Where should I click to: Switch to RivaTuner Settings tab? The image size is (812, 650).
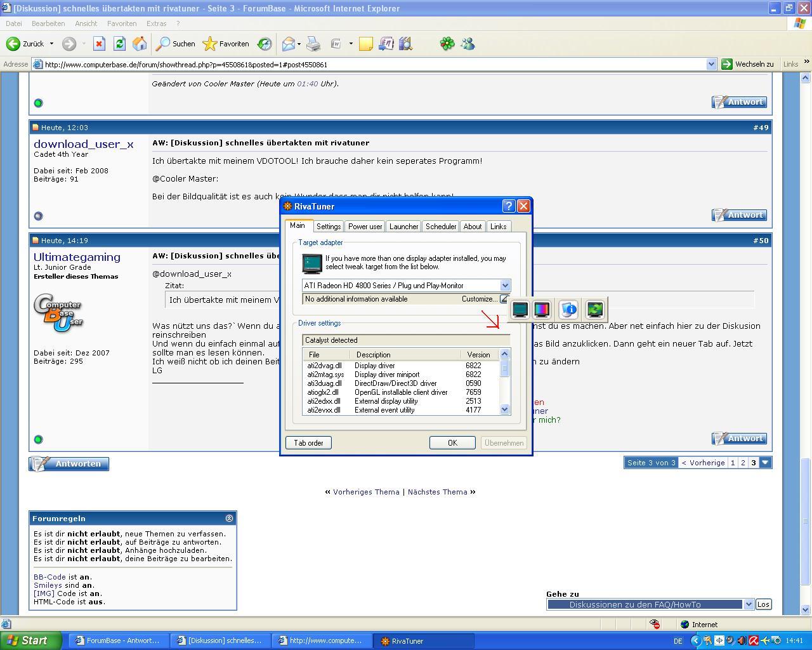click(x=329, y=227)
